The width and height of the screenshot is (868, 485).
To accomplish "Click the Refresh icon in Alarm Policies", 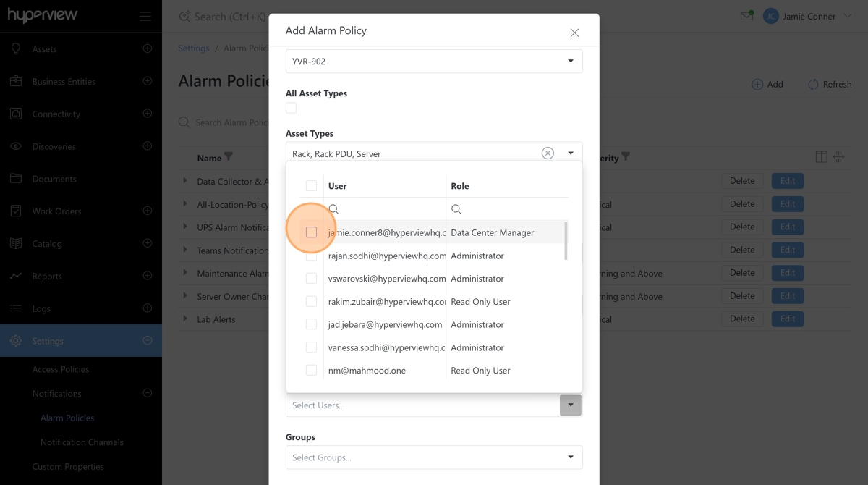I will tap(813, 84).
